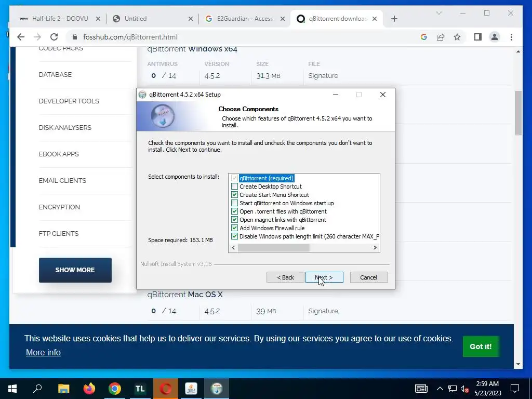532x399 pixels.
Task: Close the Half-Life 2 tab
Action: [98, 19]
